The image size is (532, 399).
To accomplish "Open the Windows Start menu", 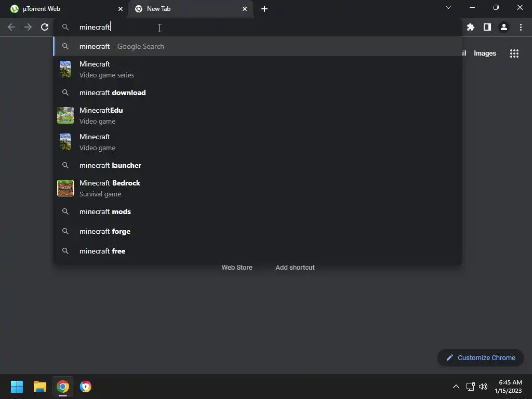I will (17, 387).
